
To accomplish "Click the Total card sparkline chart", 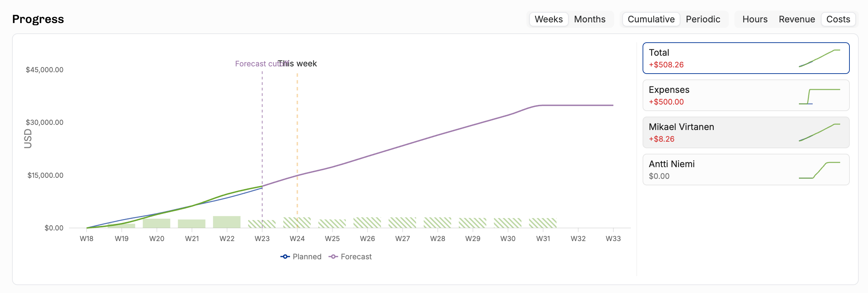I will [820, 58].
